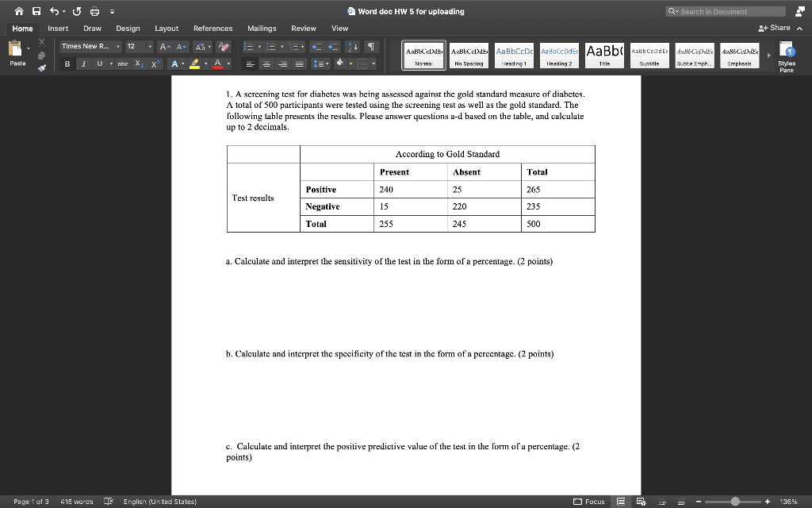Open the References ribbon tab
The image size is (812, 508).
point(213,27)
